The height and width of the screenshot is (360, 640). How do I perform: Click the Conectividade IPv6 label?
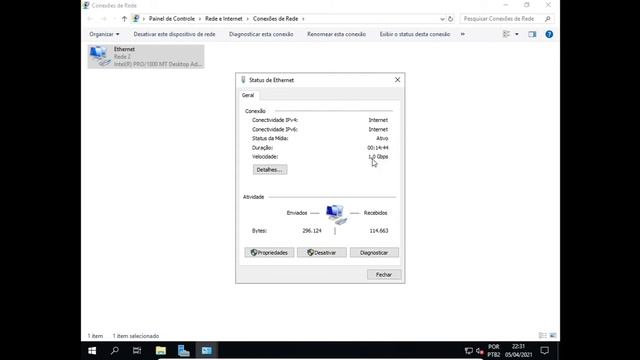click(x=275, y=129)
